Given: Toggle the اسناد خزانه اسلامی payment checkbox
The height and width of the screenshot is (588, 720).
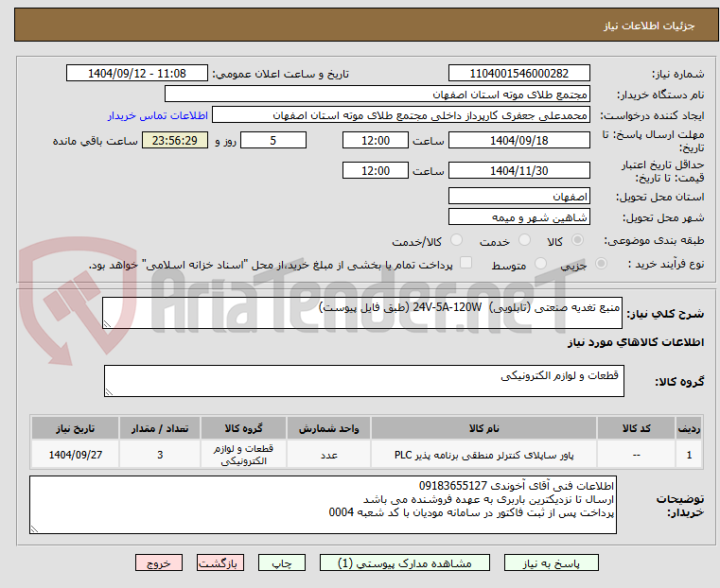Looking at the screenshot, I should 465,263.
